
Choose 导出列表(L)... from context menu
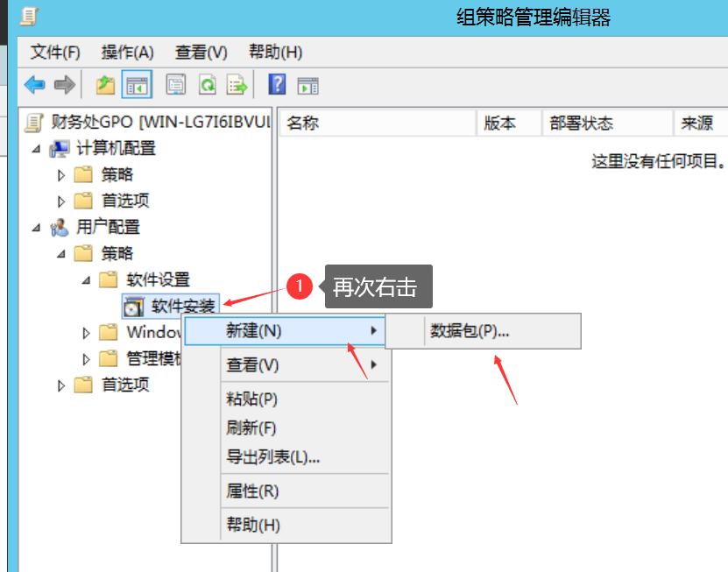click(285, 457)
